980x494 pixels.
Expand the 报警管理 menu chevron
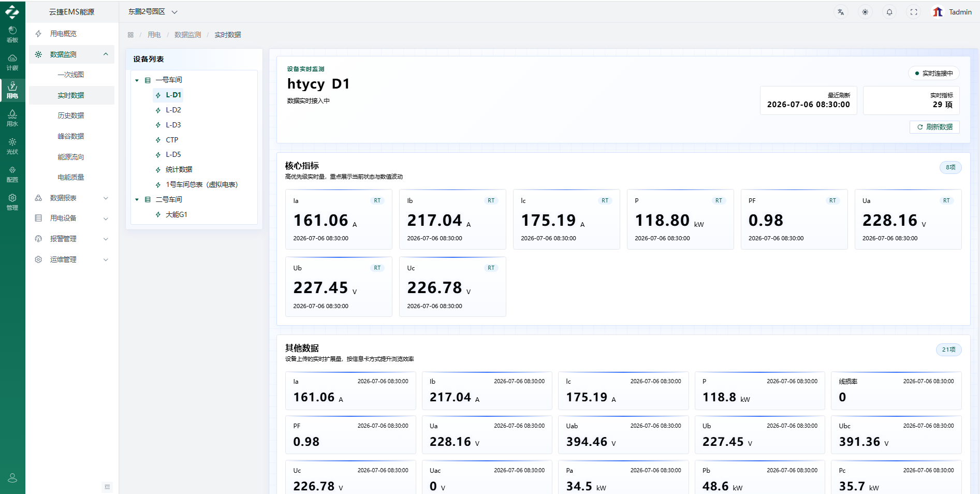click(106, 239)
